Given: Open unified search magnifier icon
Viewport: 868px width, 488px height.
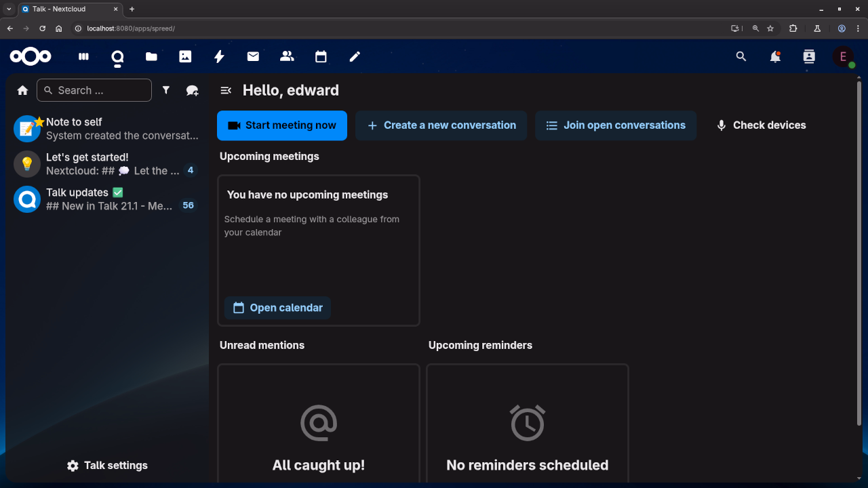Looking at the screenshot, I should pyautogui.click(x=741, y=57).
